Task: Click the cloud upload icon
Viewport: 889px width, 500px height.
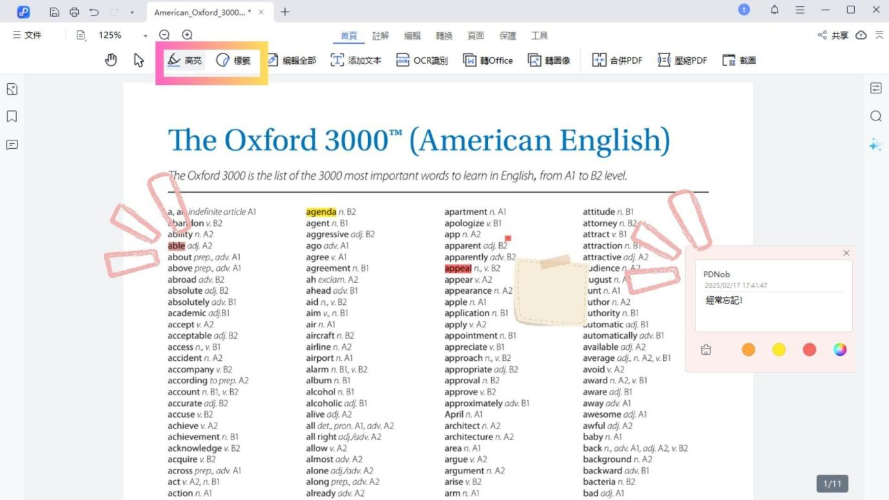Action: (x=861, y=35)
